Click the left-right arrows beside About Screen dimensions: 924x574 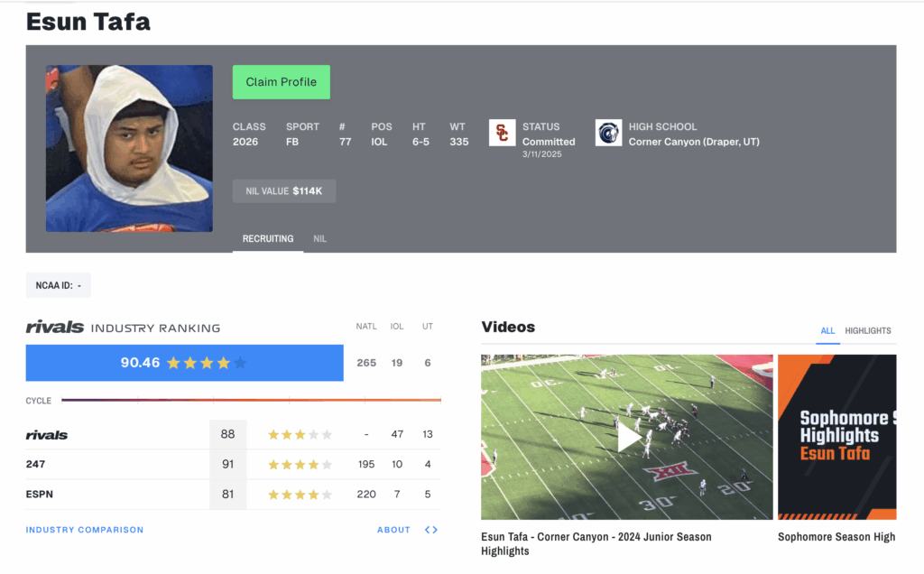[431, 530]
